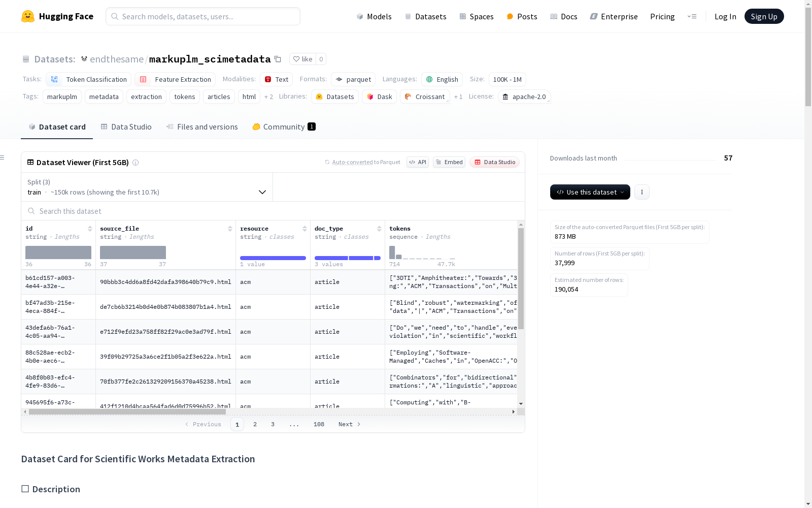Focus the Search this dataset field

tap(273, 211)
